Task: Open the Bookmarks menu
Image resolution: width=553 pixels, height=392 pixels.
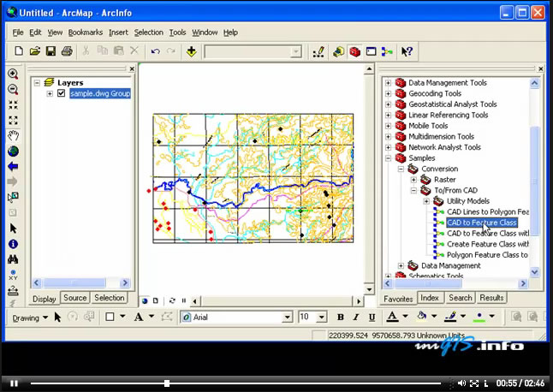Action: [86, 33]
